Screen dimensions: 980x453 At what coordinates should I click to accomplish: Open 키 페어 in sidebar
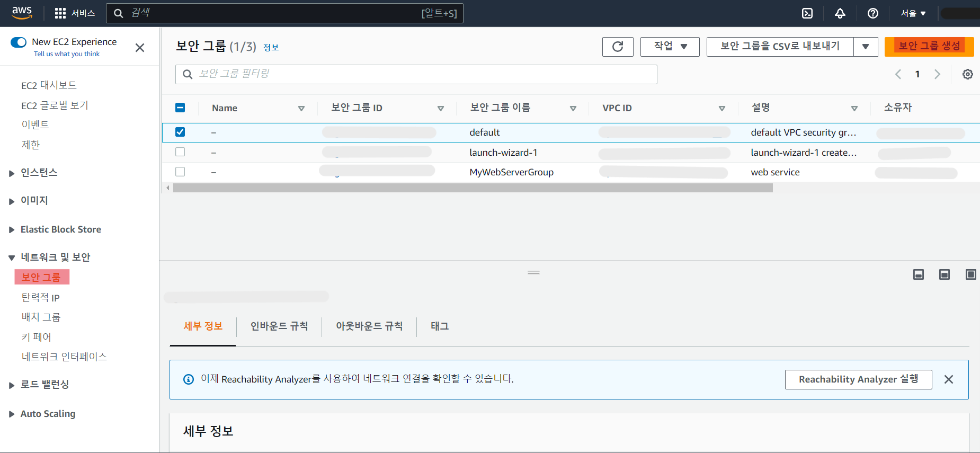(36, 337)
